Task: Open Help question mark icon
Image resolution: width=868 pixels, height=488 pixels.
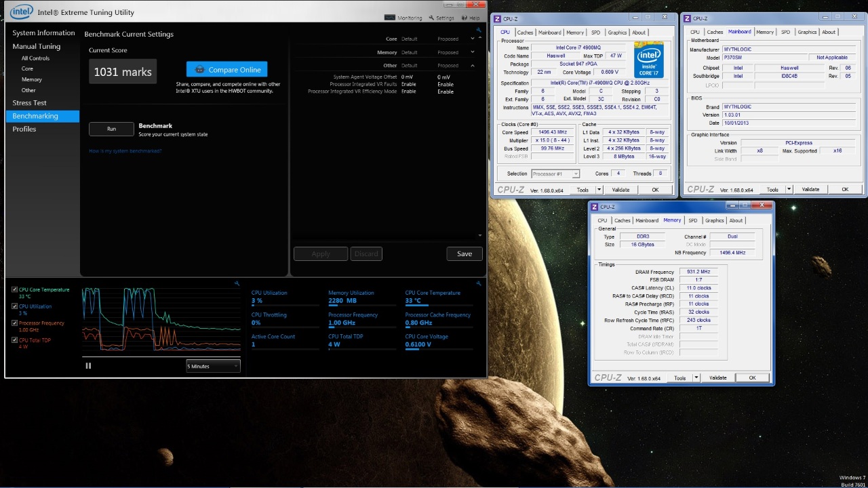Action: tap(464, 18)
